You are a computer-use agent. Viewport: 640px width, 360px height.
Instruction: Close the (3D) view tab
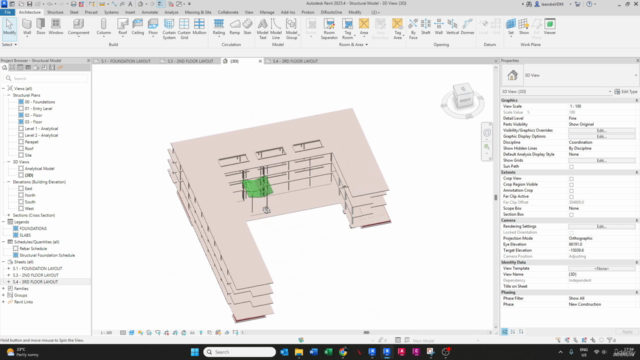260,61
